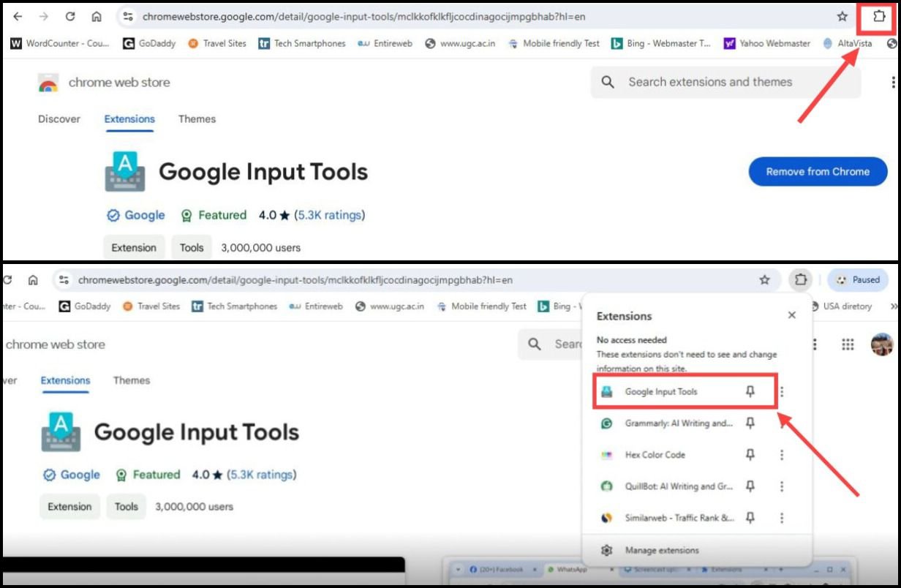Bookmark this page with the star in the upper window

(842, 17)
